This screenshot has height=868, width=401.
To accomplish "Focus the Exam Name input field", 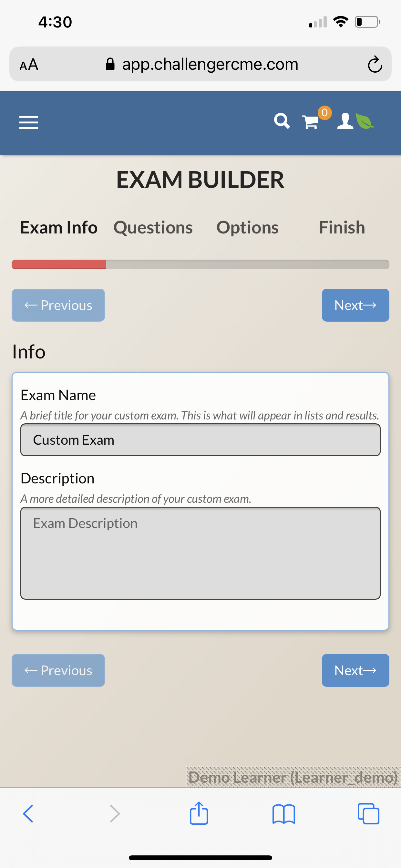I will point(200,440).
